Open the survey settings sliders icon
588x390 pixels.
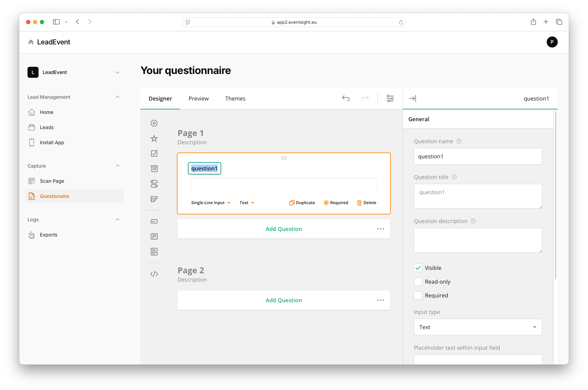390,98
